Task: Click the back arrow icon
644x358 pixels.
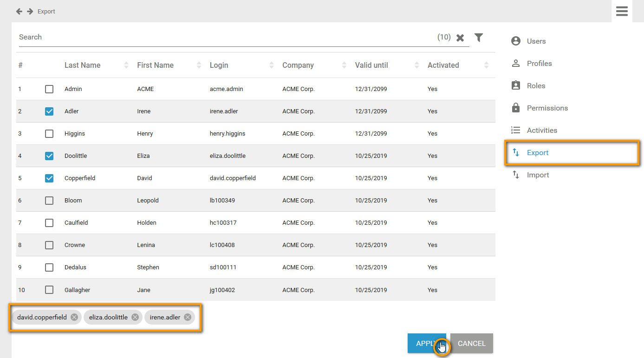Action: point(19,11)
